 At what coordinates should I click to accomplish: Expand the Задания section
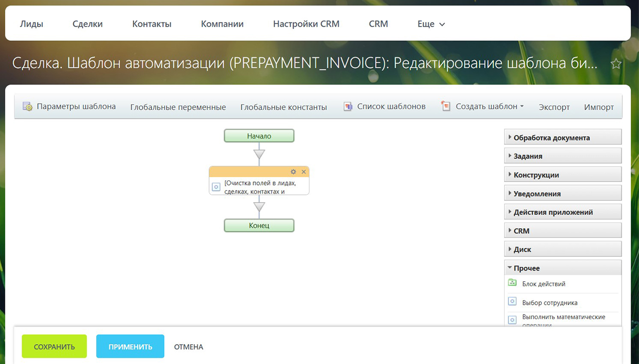[563, 156]
